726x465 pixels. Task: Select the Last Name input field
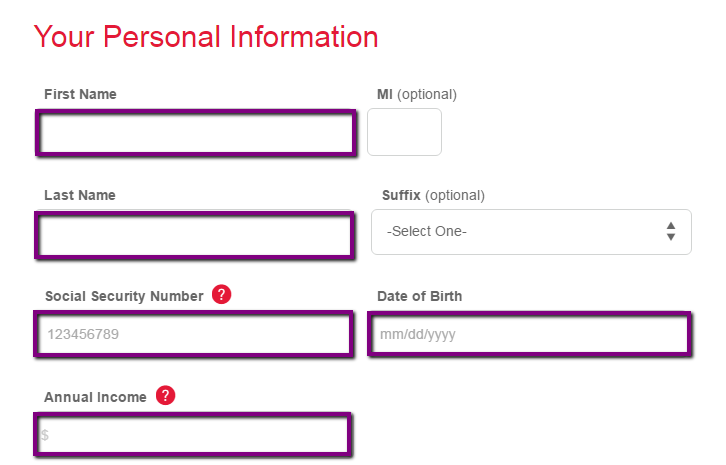pos(194,235)
